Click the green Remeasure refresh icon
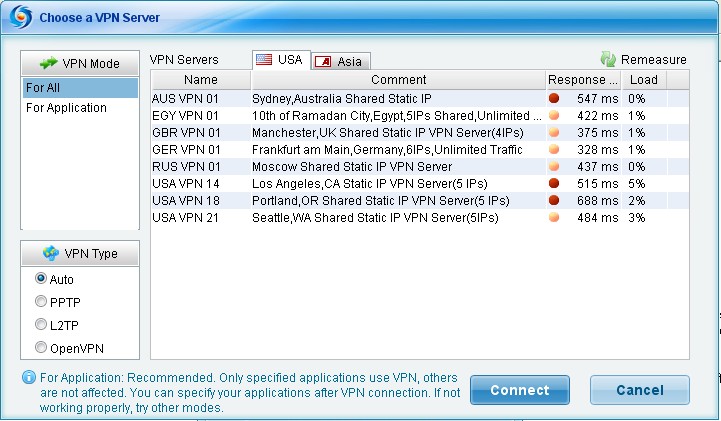The width and height of the screenshot is (721, 421). (x=608, y=59)
